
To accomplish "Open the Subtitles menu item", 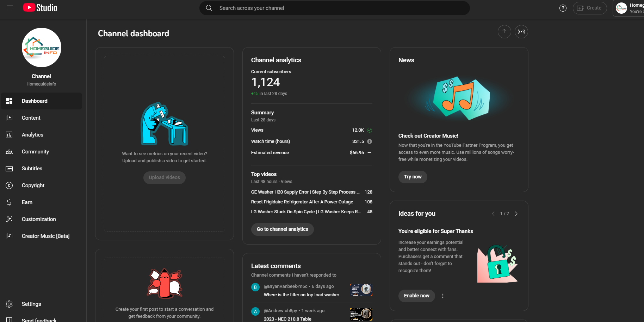I will [41, 169].
